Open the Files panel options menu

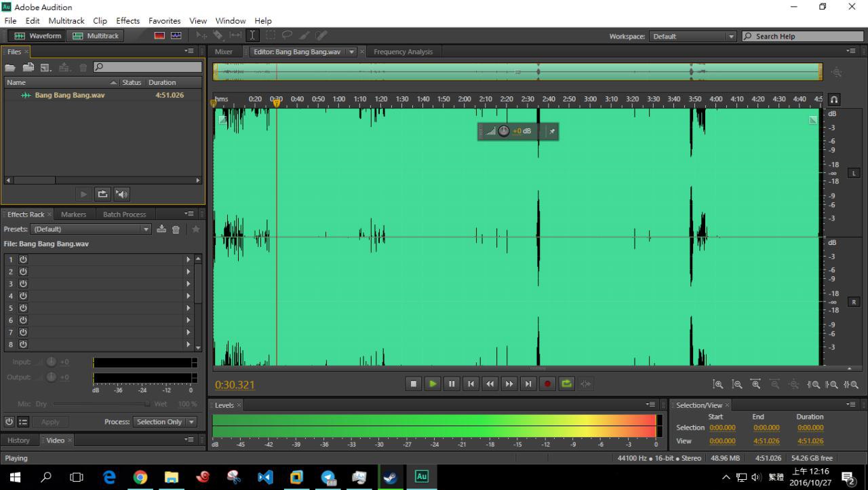[189, 51]
